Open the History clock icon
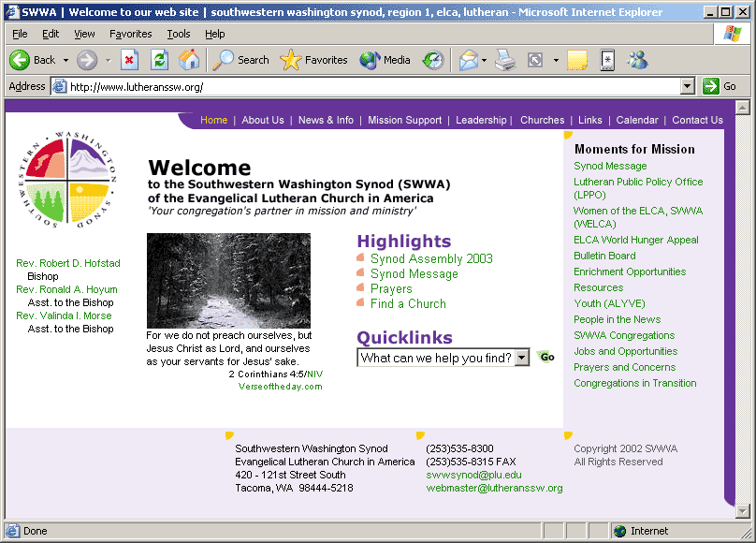 click(433, 60)
